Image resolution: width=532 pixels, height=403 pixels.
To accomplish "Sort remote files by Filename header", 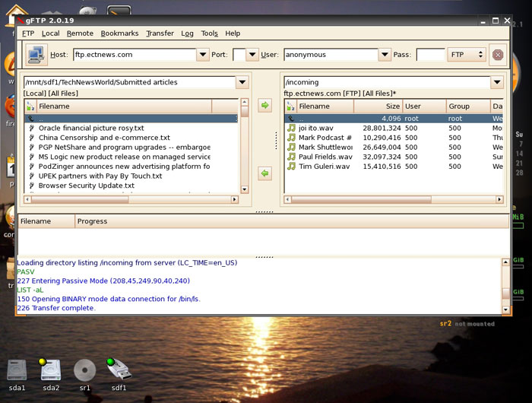I will (x=325, y=106).
